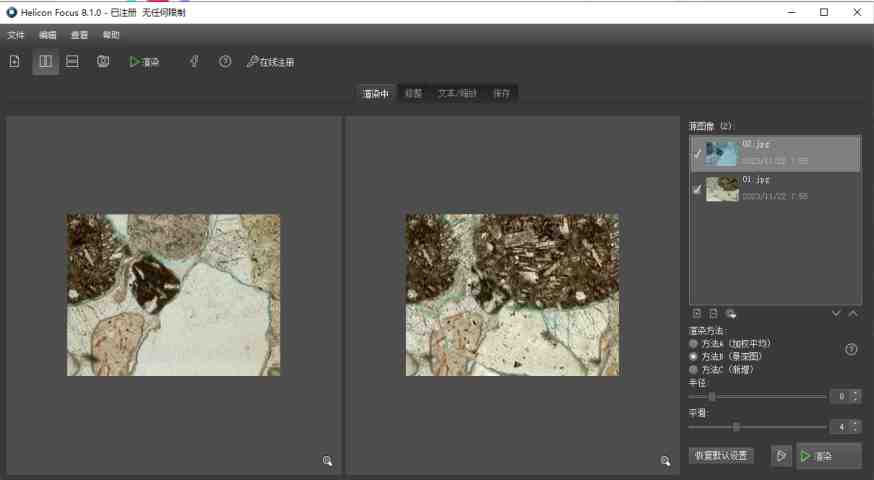Open the camera capture tool

click(103, 62)
